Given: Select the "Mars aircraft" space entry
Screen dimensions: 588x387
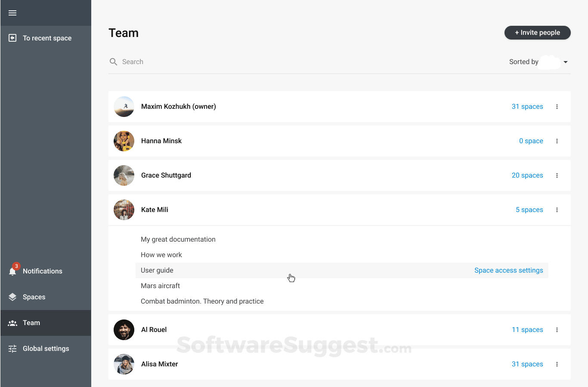Looking at the screenshot, I should pyautogui.click(x=160, y=286).
